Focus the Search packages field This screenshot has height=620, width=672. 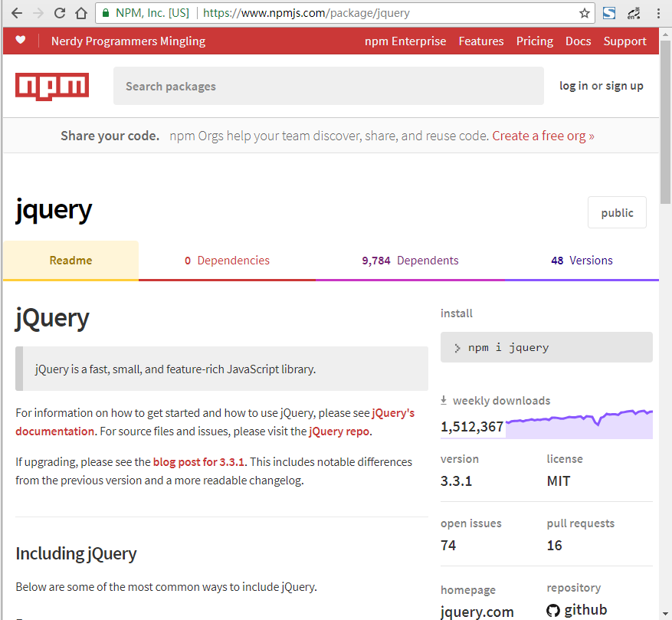[x=329, y=86]
